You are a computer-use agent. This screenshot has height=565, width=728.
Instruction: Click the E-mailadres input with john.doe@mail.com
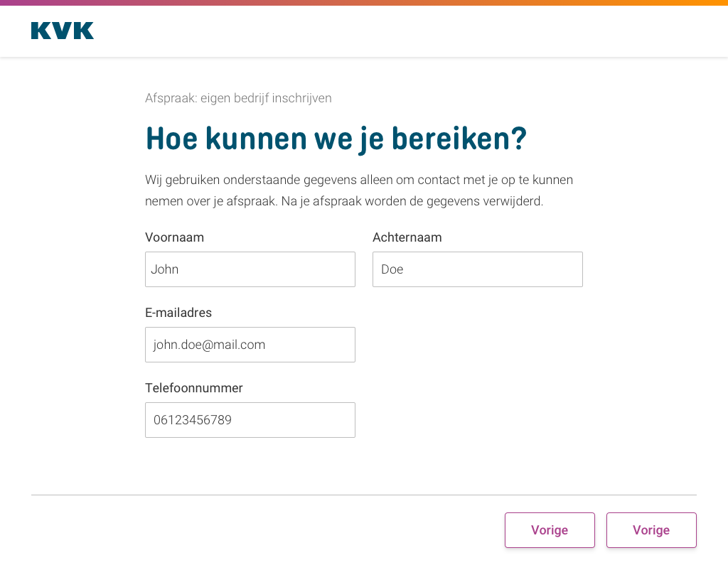250,345
